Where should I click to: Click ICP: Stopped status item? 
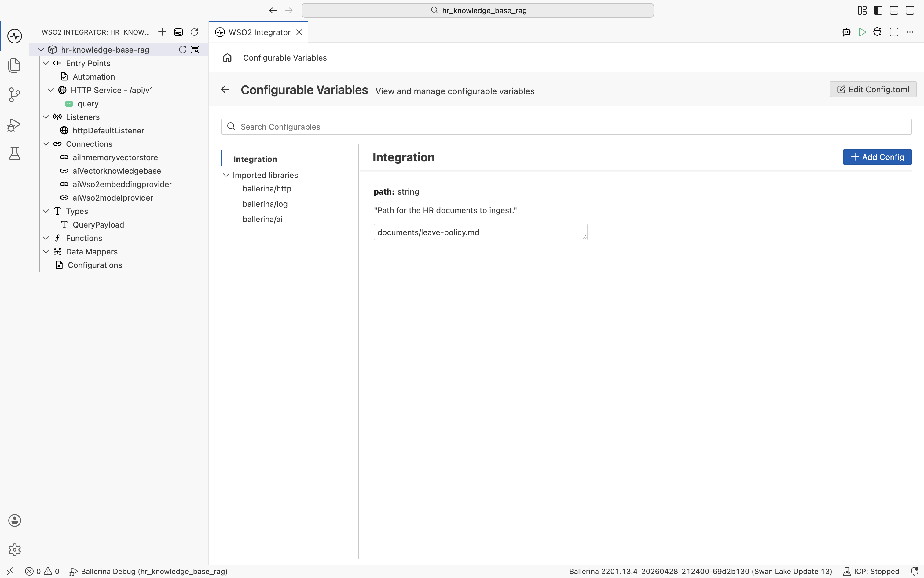click(871, 571)
